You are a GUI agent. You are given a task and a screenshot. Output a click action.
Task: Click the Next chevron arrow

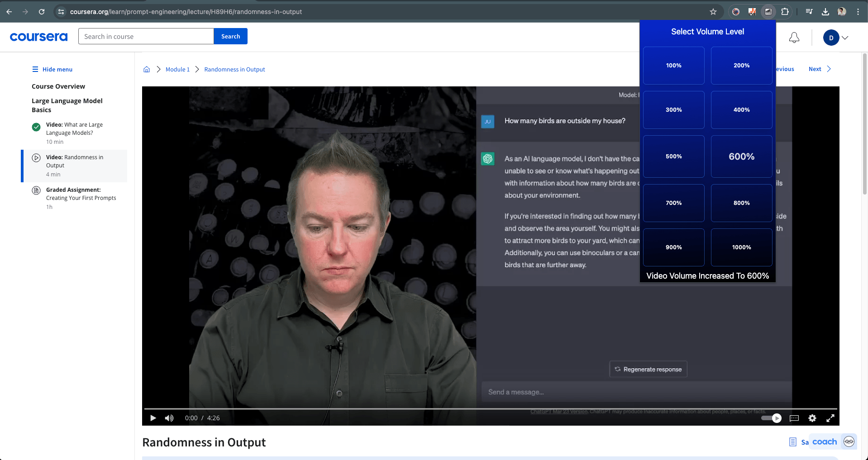coord(829,69)
